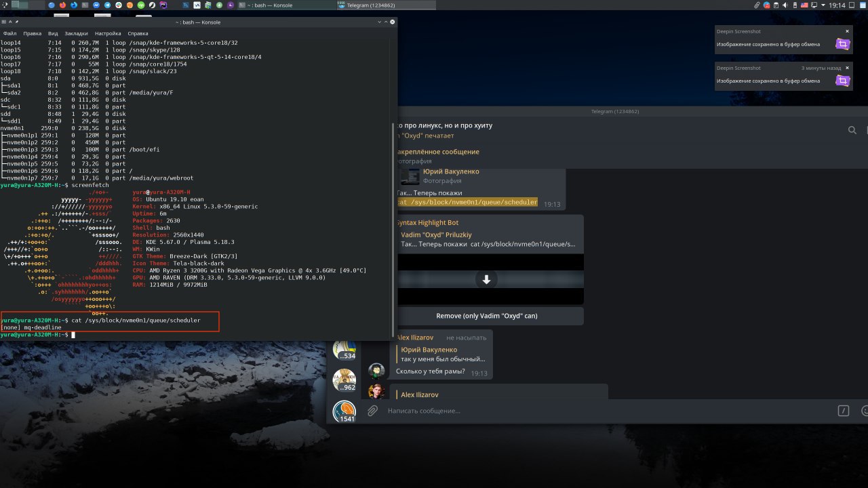The width and height of the screenshot is (868, 488).
Task: Open Настройка menu in Konsole
Action: tap(108, 33)
